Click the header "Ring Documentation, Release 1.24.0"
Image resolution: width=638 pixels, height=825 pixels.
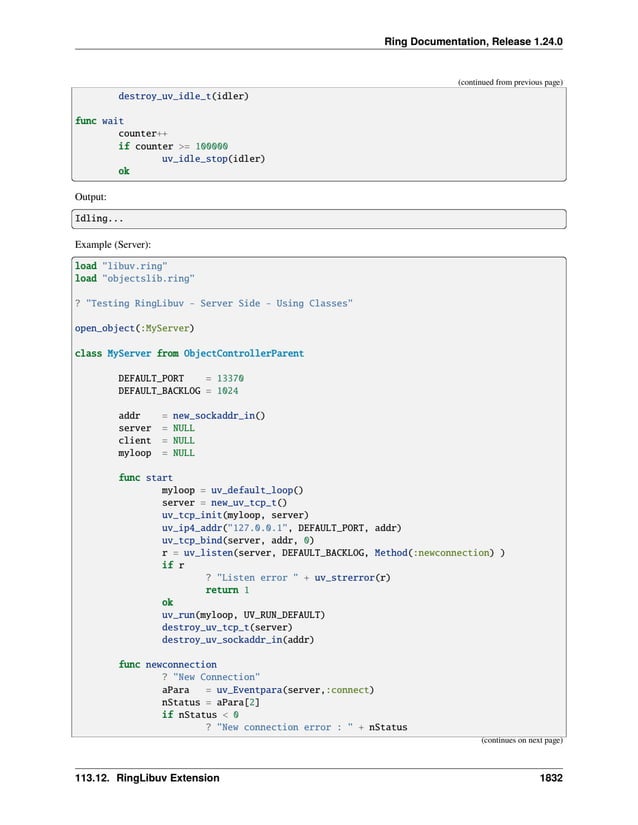473,42
